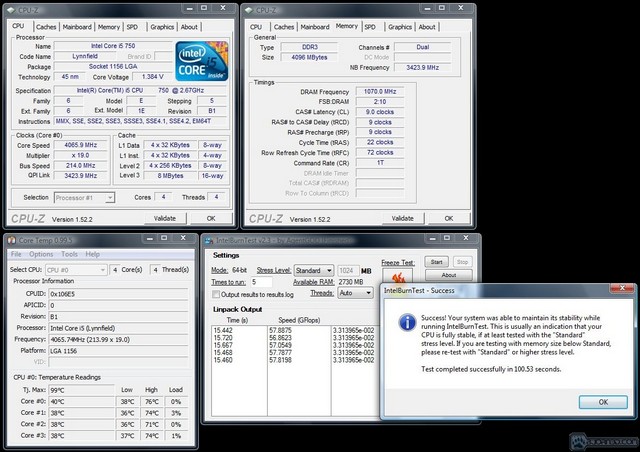Select the SPD tab in right CPU-Z window

[x=370, y=27]
